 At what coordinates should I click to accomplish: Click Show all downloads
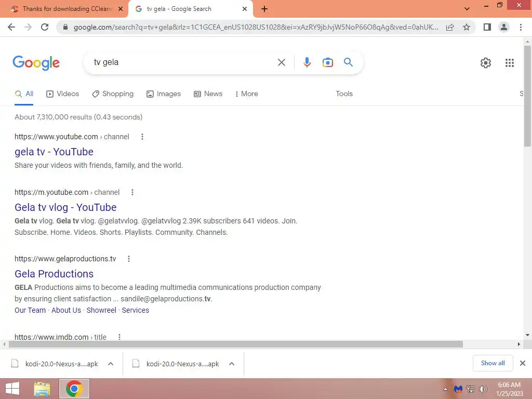[x=493, y=363]
